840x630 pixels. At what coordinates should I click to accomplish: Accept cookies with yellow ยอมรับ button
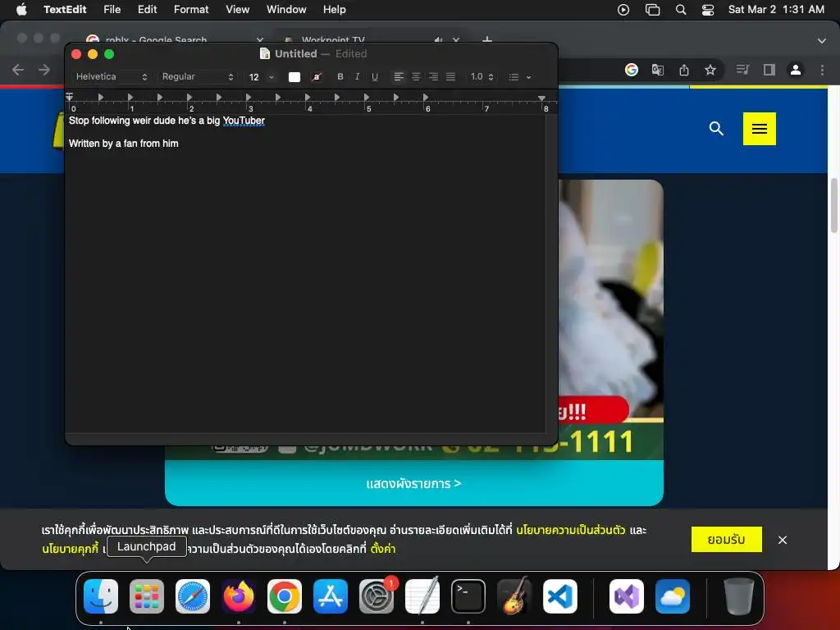coord(727,540)
